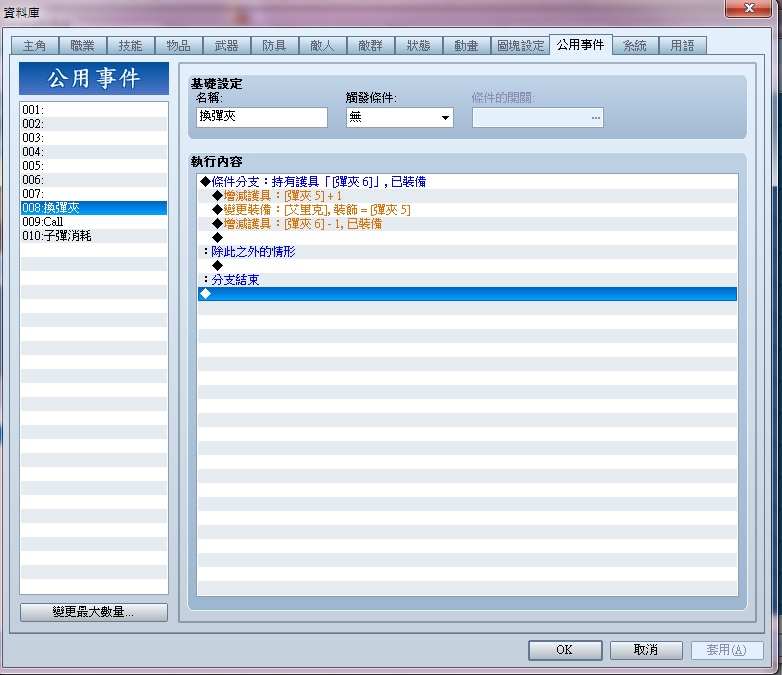Select empty command line under 除此之外的情形
Image resolution: width=782 pixels, height=675 pixels.
[467, 265]
